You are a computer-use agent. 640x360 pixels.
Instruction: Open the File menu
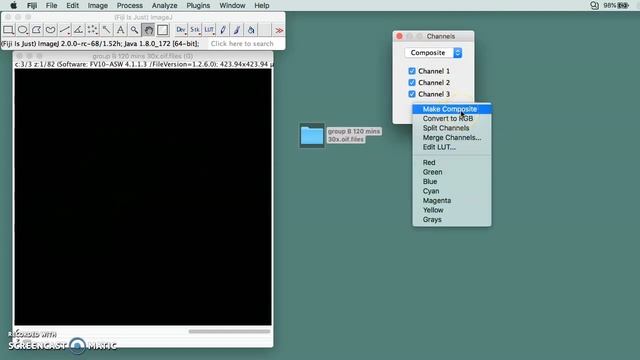point(51,6)
